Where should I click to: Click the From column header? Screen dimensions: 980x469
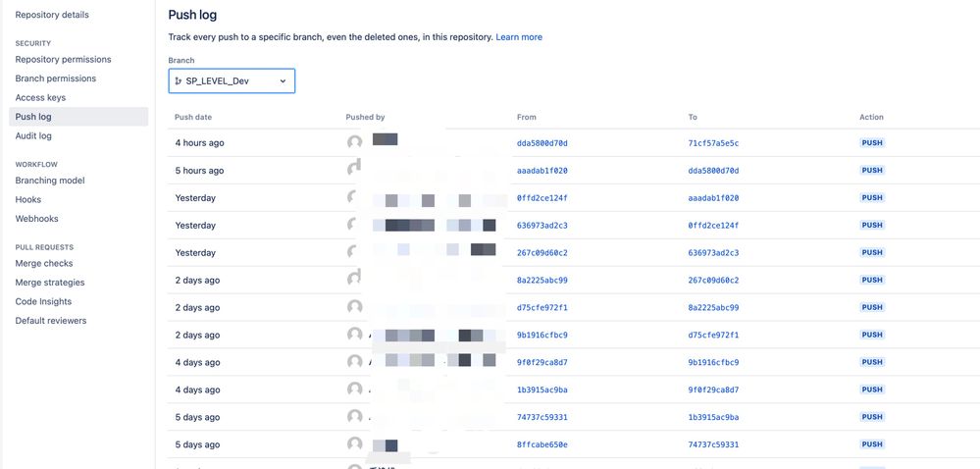click(526, 117)
